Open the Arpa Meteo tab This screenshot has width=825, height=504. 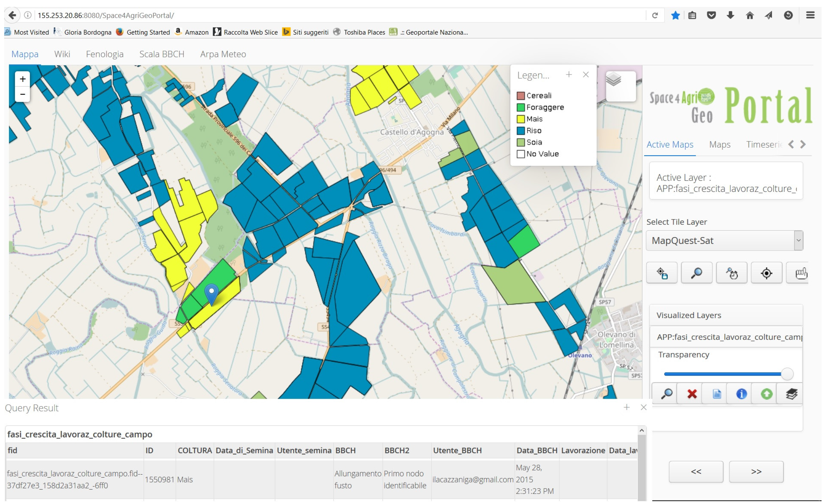(223, 54)
